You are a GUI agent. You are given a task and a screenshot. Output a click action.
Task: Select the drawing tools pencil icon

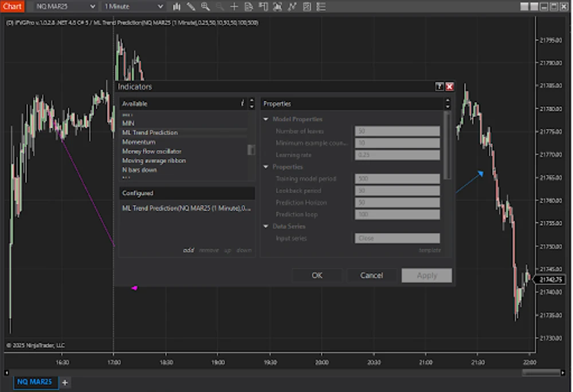click(191, 6)
